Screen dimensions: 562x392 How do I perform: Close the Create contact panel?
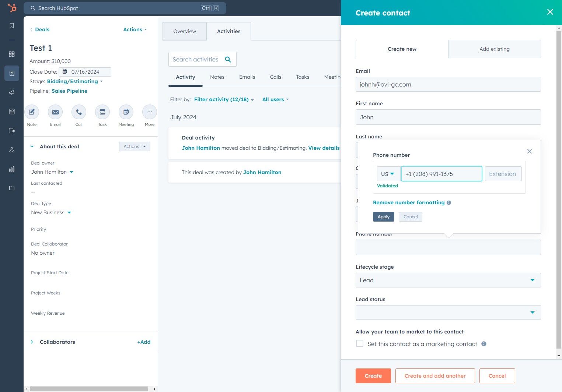pyautogui.click(x=550, y=12)
